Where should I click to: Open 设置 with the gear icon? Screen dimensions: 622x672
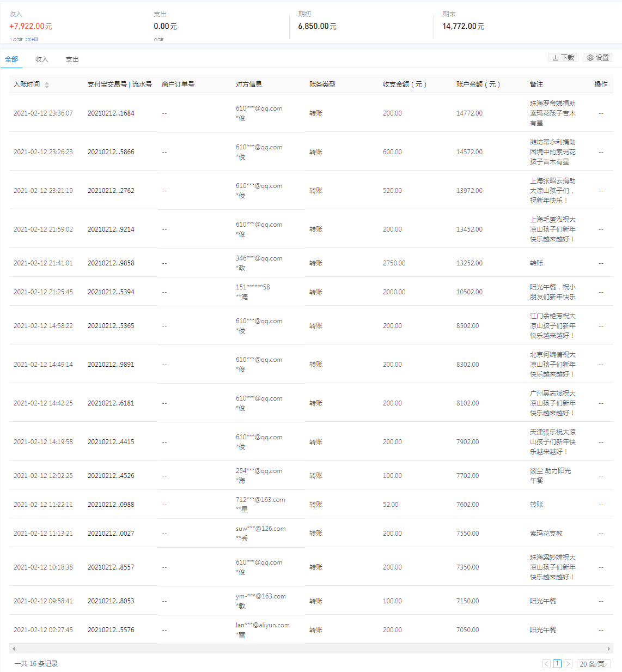click(x=597, y=58)
